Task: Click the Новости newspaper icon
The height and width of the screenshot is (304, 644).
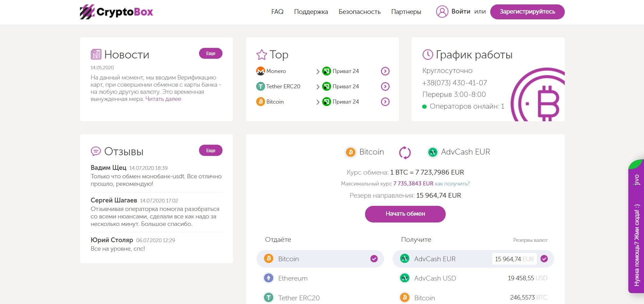Action: 96,54
